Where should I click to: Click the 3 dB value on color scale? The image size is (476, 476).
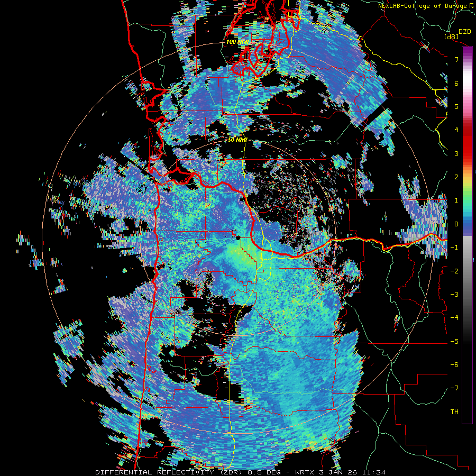coord(456,153)
